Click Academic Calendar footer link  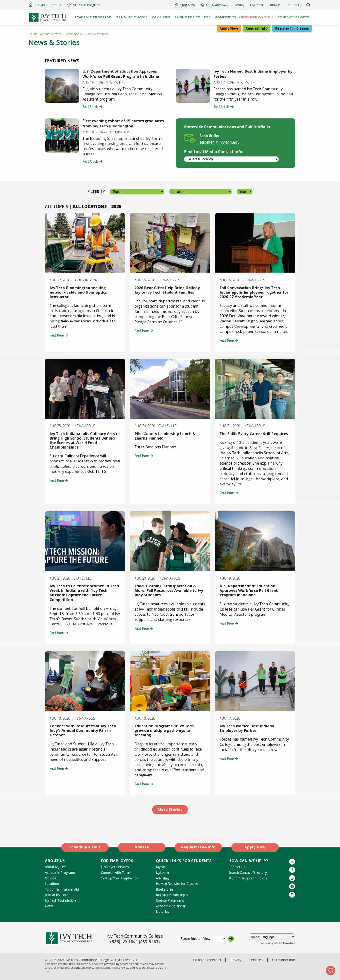[x=170, y=906]
